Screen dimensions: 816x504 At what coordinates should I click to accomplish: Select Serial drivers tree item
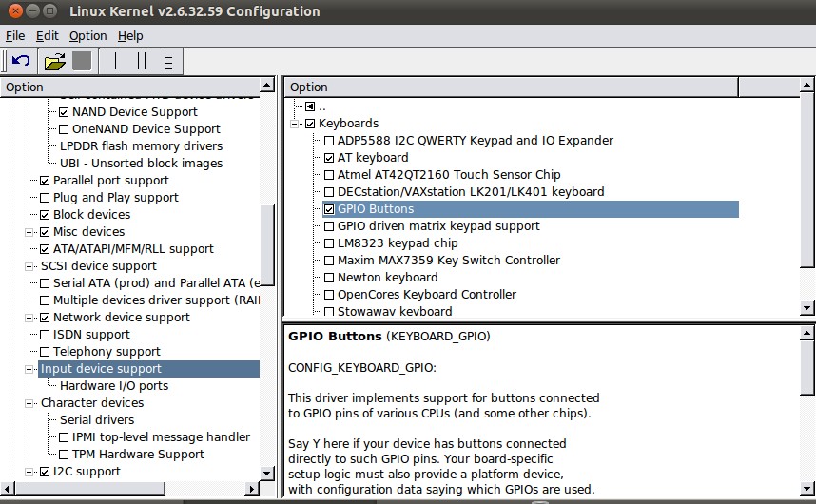click(x=97, y=420)
